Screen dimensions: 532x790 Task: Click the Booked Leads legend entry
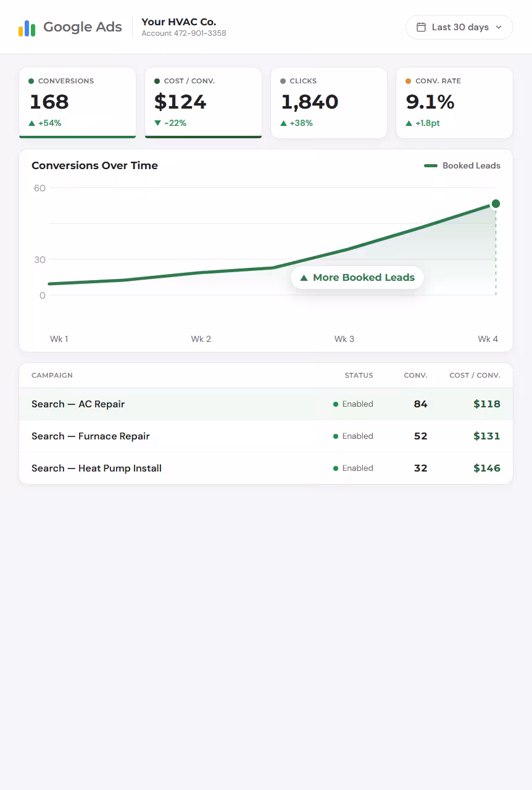tap(462, 165)
